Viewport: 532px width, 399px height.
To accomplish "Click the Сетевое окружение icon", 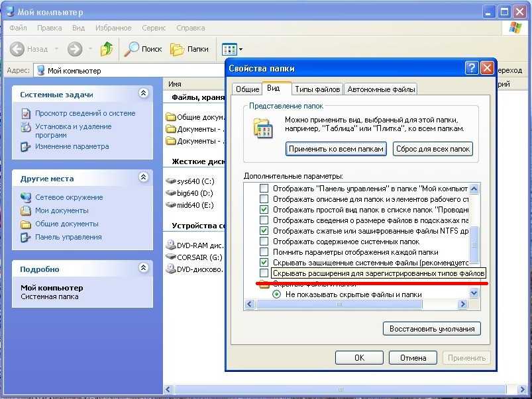I will 26,197.
